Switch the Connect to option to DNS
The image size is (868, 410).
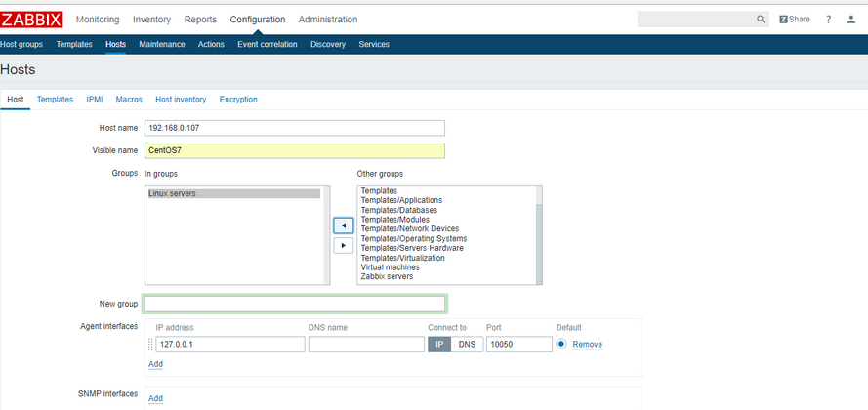467,345
